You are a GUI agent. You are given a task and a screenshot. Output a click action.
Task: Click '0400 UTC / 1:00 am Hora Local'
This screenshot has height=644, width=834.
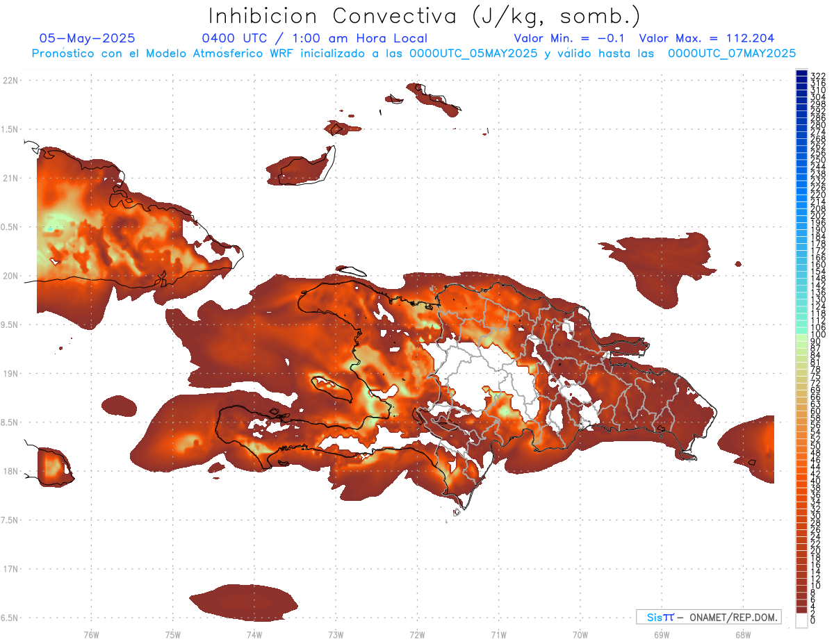tap(314, 39)
